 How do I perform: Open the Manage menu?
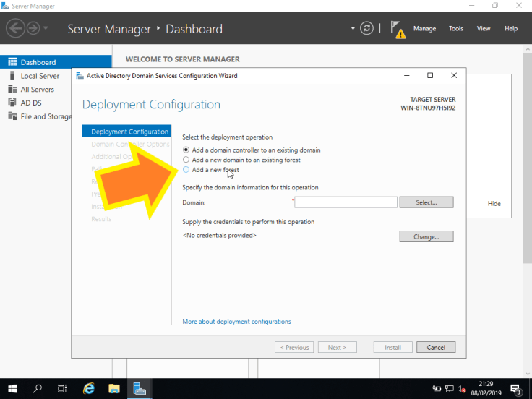click(424, 29)
